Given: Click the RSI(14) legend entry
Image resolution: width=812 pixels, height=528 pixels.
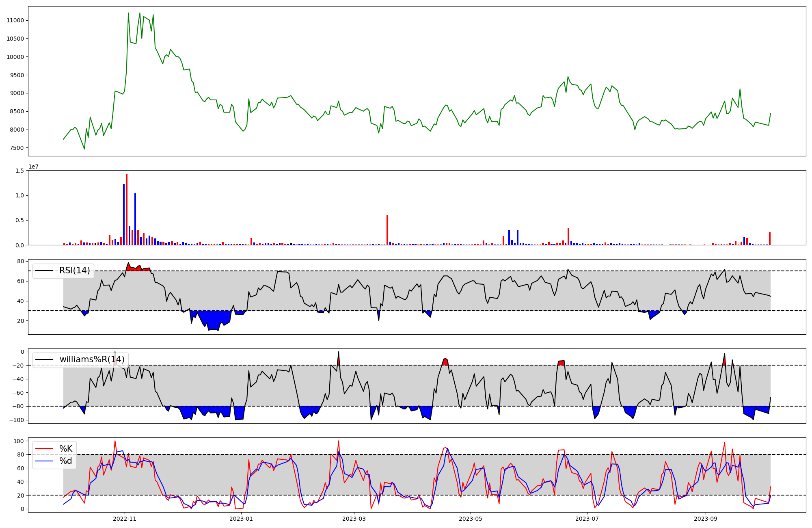Looking at the screenshot, I should tap(74, 270).
